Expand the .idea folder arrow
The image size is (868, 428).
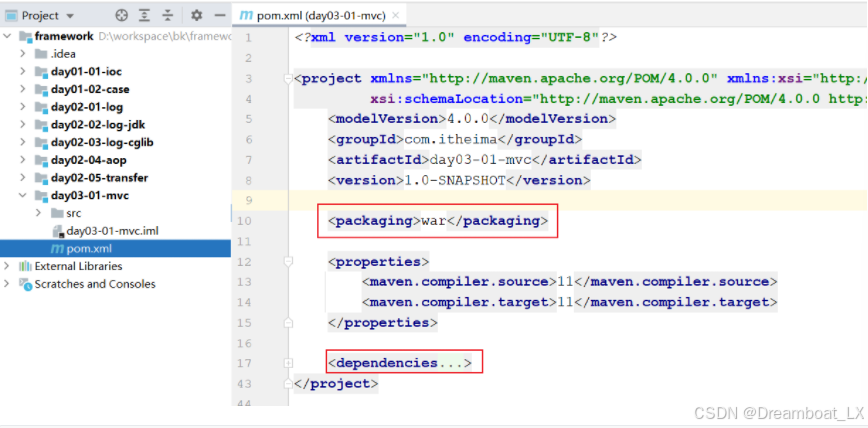tap(23, 54)
